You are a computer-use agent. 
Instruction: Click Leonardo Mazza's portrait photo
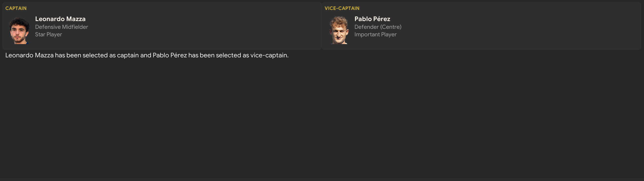pyautogui.click(x=19, y=30)
